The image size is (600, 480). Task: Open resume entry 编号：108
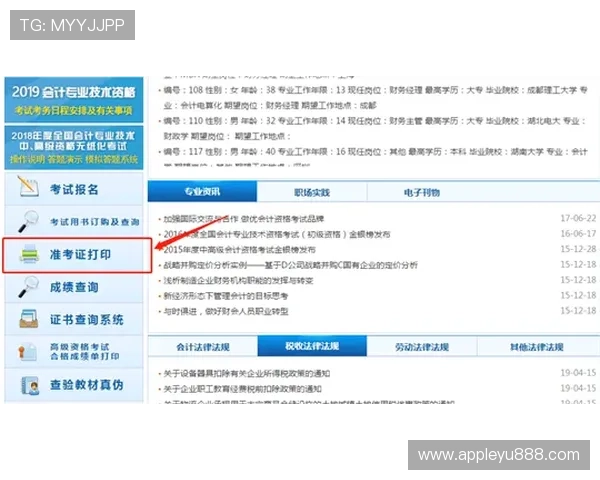375,98
